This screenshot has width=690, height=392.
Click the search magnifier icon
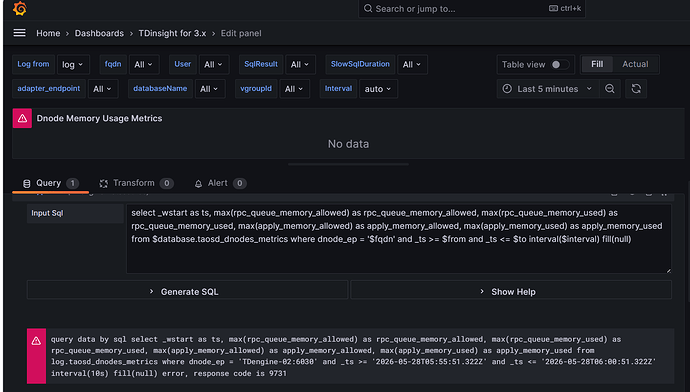click(x=368, y=8)
